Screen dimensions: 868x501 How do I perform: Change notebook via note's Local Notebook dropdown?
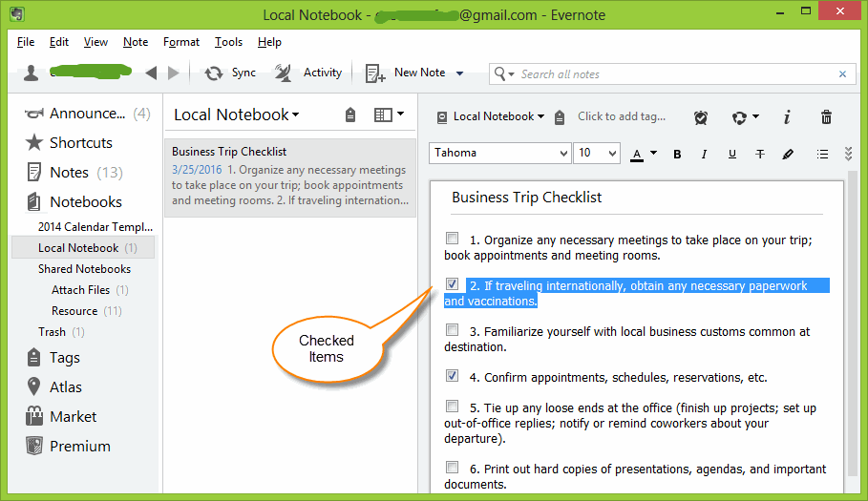click(491, 116)
